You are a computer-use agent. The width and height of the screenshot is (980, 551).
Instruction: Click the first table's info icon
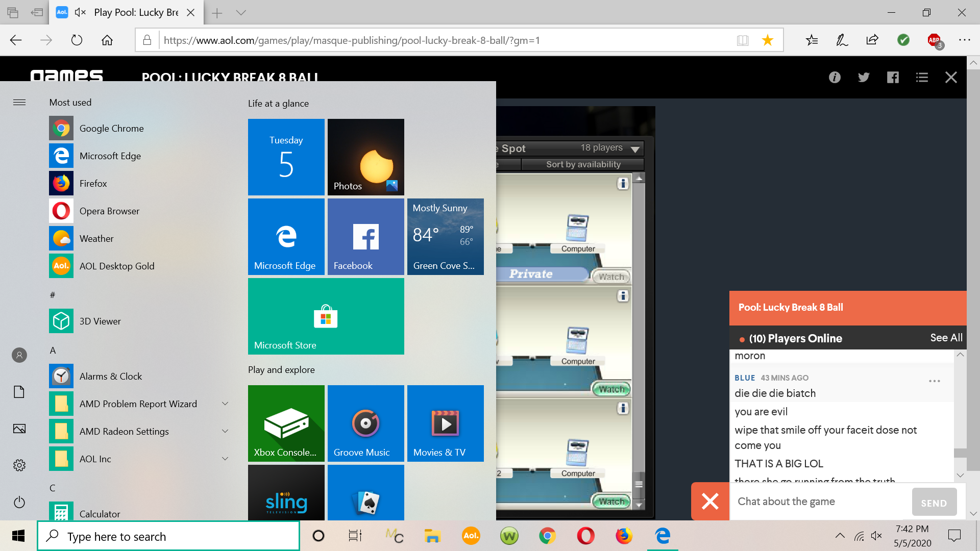(x=622, y=184)
